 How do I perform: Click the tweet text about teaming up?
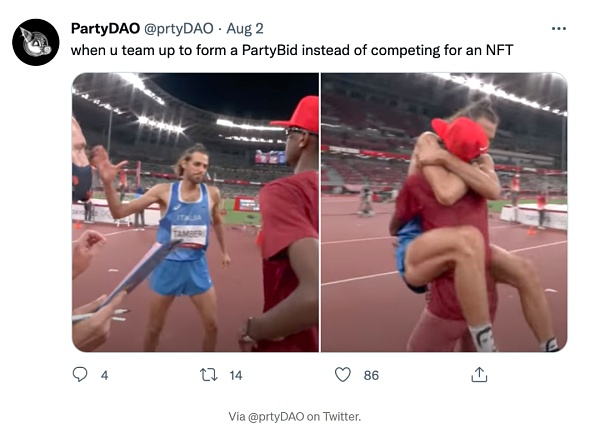tap(291, 48)
